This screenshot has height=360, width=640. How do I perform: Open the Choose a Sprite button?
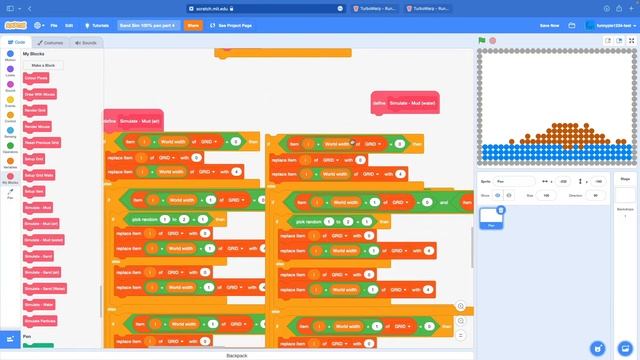click(598, 349)
